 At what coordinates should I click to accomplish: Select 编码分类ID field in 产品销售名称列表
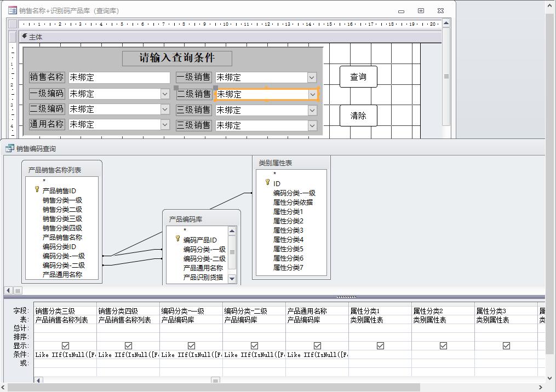[59, 247]
